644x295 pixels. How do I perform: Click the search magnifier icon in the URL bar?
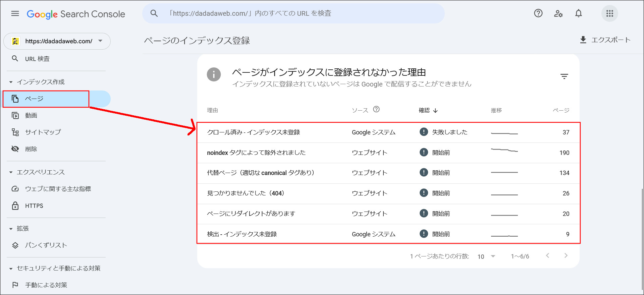tap(154, 13)
